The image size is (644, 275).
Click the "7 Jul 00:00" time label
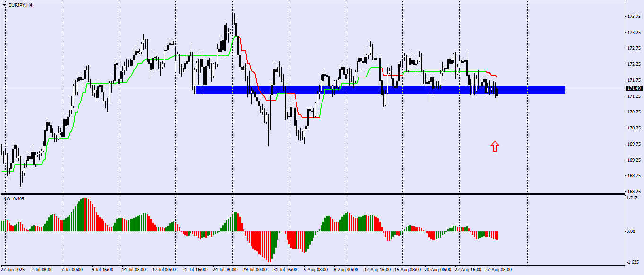[72, 270]
